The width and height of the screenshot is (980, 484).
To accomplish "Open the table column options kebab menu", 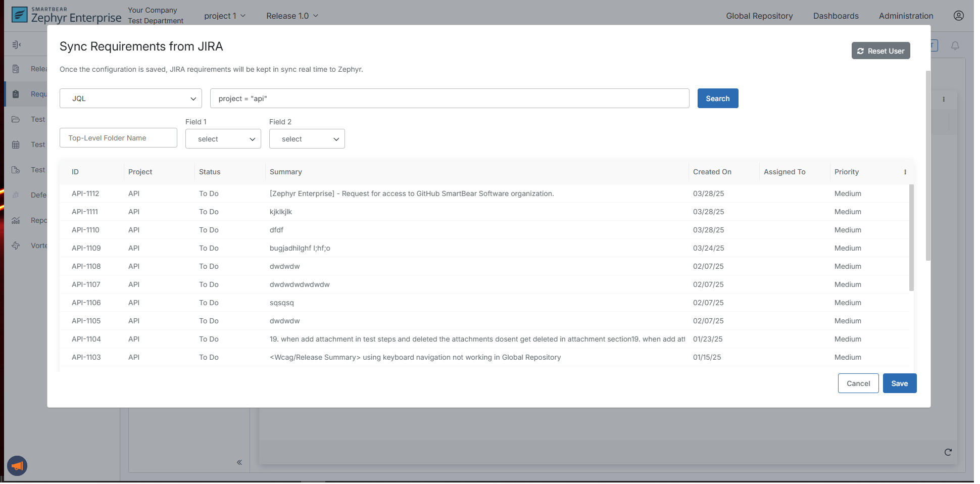I will click(x=905, y=172).
